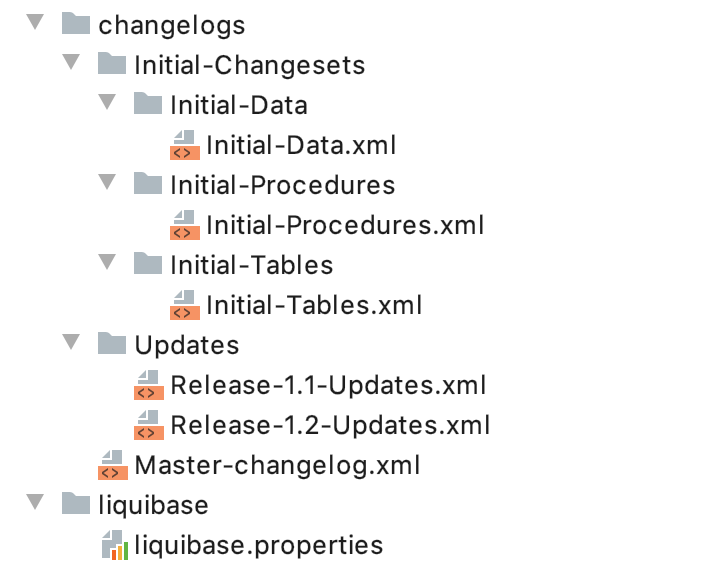The image size is (704, 568).
Task: Click the liquibase.properties file icon
Action: click(115, 545)
